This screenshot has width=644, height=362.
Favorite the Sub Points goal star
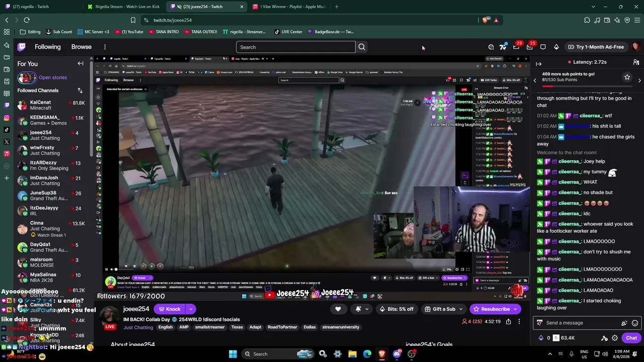tap(627, 77)
